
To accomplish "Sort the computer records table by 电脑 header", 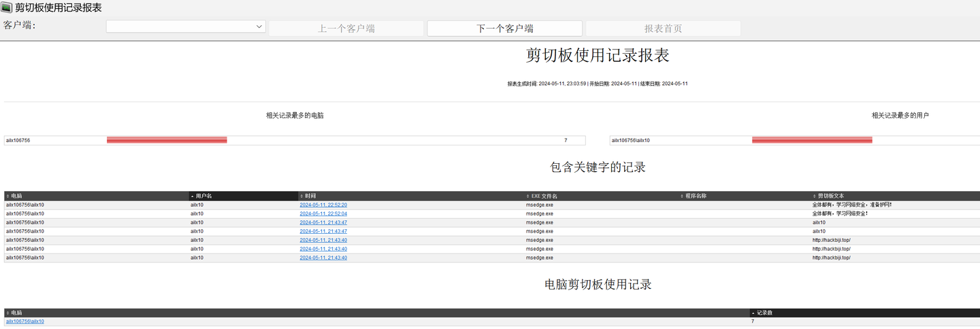I will tap(376, 313).
